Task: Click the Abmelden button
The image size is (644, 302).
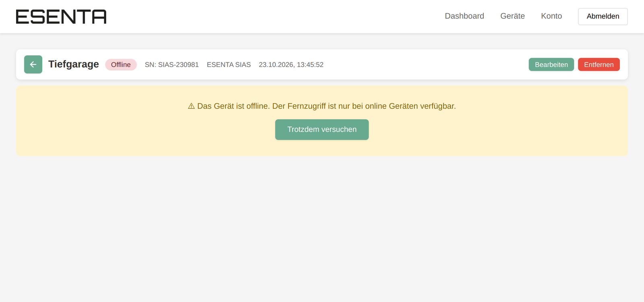Action: pyautogui.click(x=603, y=17)
